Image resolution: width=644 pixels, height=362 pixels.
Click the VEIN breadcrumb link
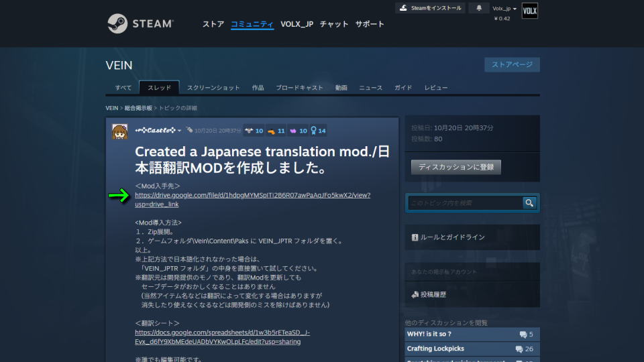point(112,108)
